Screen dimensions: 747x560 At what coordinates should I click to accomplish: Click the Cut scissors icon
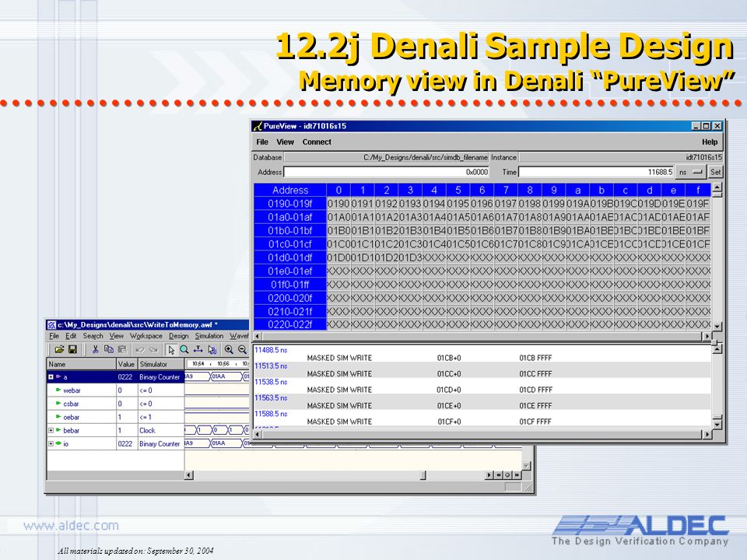95,350
